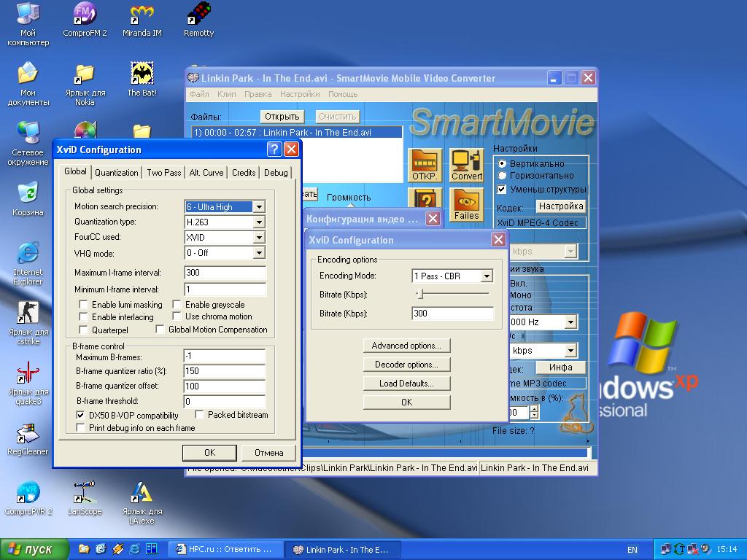This screenshot has width=747, height=560.
Task: Expand Motion search precision dropdown
Action: pos(259,206)
